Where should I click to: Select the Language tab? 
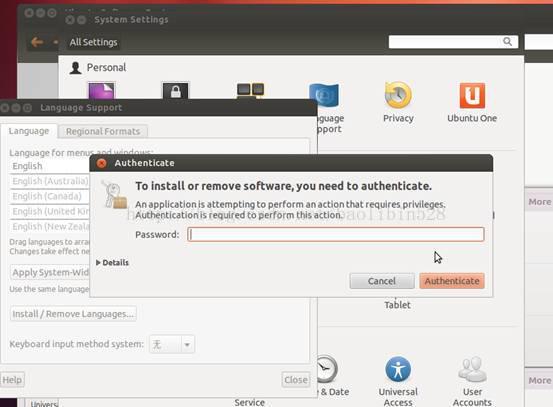pos(29,131)
